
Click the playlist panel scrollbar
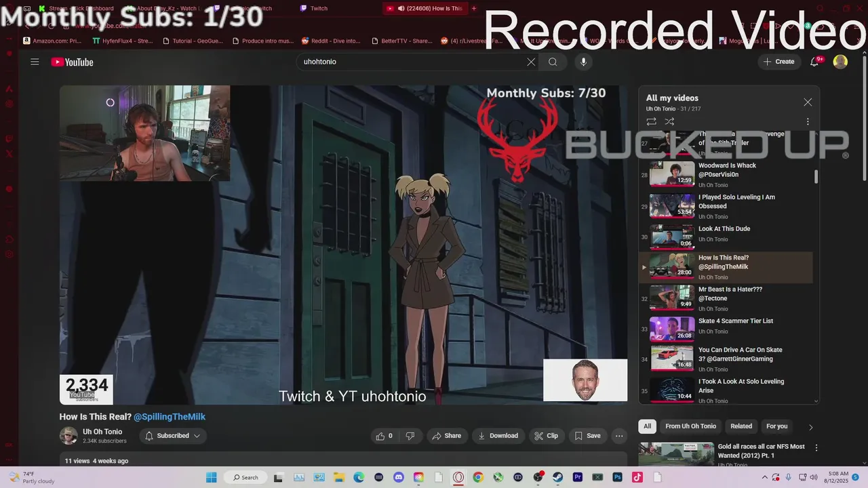816,176
